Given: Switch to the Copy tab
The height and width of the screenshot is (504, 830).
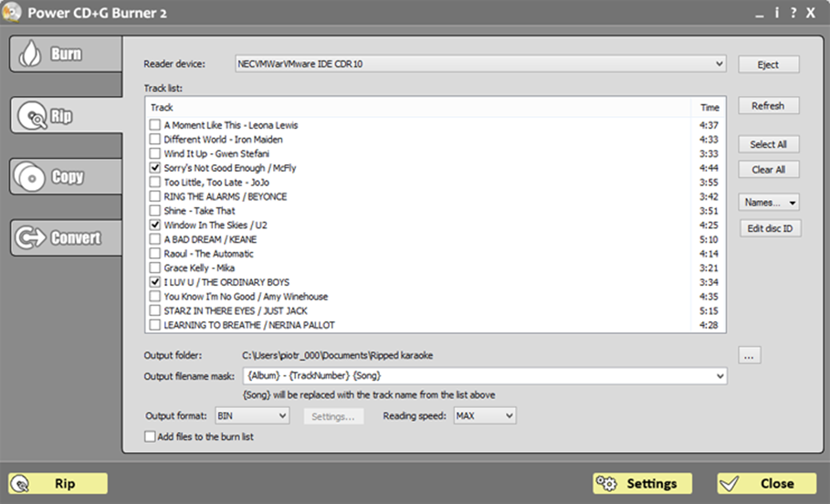Looking at the screenshot, I should pos(66,176).
